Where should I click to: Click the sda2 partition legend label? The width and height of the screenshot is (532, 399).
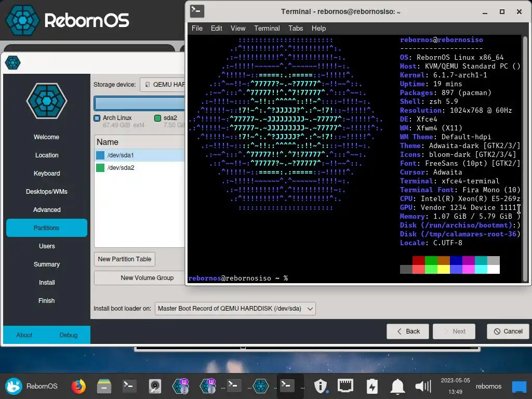pos(170,118)
